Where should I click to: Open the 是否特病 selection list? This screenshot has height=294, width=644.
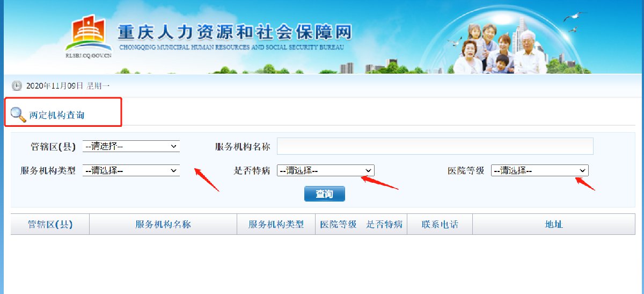[x=326, y=170]
